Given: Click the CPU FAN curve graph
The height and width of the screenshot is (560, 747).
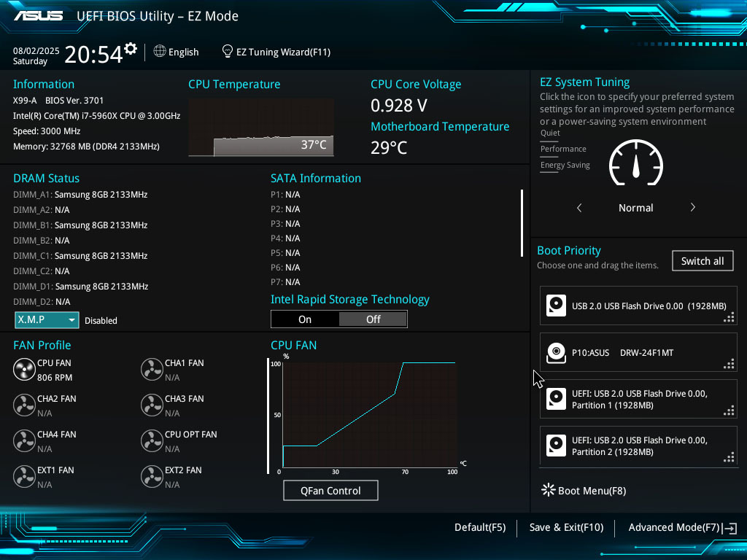Looking at the screenshot, I should click(370, 415).
